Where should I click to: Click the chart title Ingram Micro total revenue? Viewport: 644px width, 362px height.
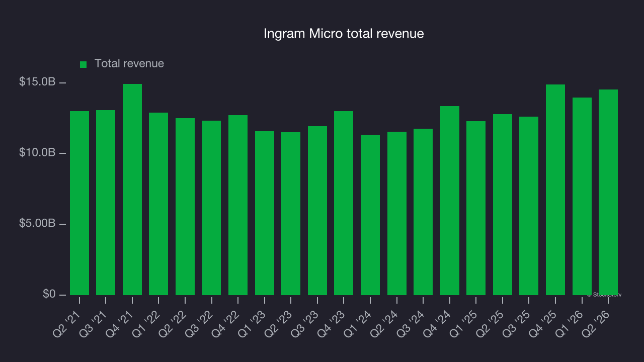tap(344, 34)
